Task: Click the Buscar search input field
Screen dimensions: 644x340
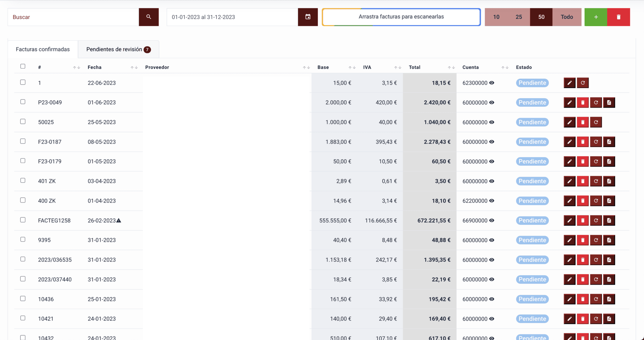Action: pyautogui.click(x=73, y=17)
